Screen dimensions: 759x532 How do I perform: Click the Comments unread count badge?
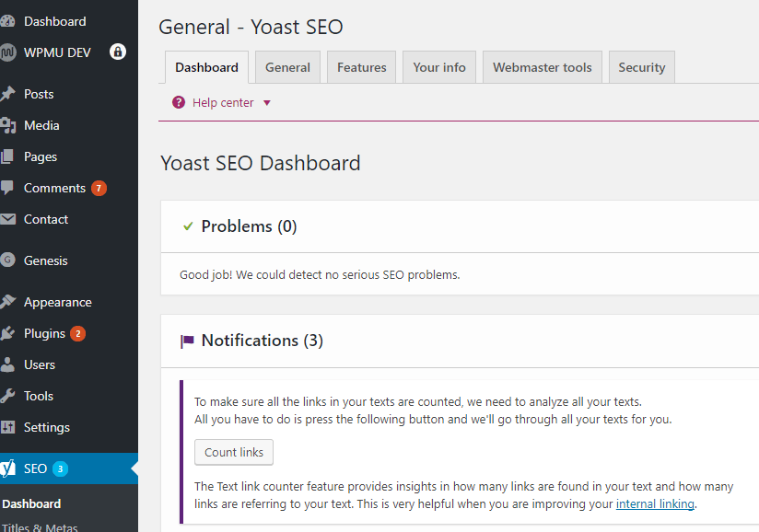click(97, 188)
